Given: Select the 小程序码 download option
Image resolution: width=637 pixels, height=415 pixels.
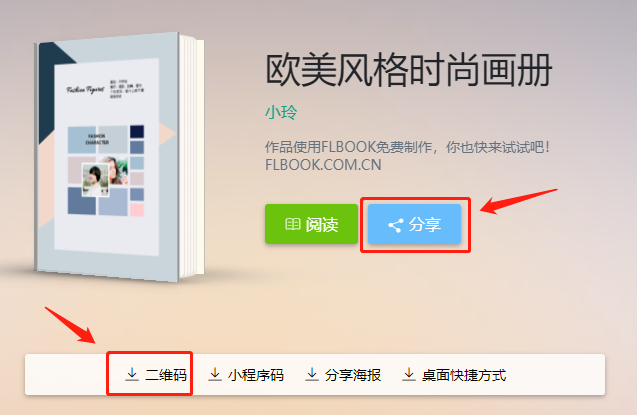Looking at the screenshot, I should pos(246,374).
